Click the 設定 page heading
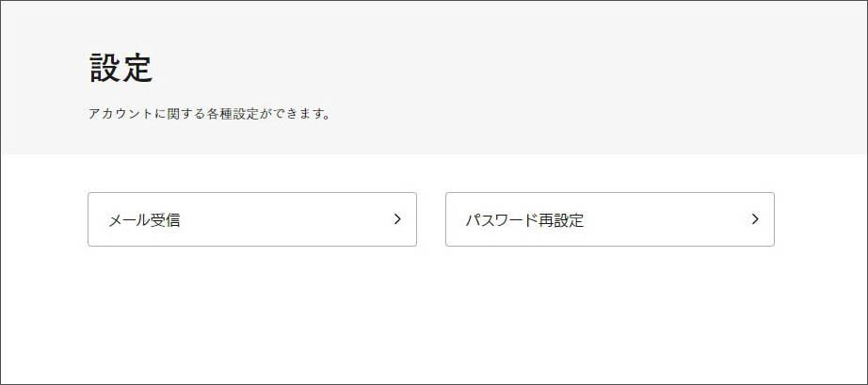 pos(121,68)
